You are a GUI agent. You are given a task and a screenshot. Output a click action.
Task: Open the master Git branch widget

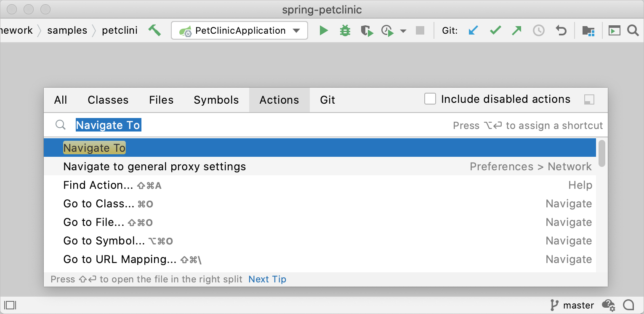click(x=572, y=305)
